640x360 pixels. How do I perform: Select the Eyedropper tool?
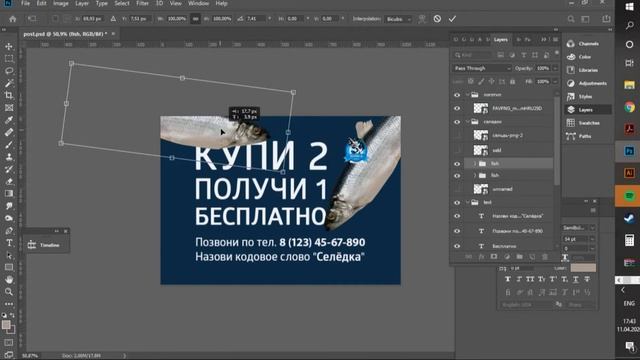9,120
